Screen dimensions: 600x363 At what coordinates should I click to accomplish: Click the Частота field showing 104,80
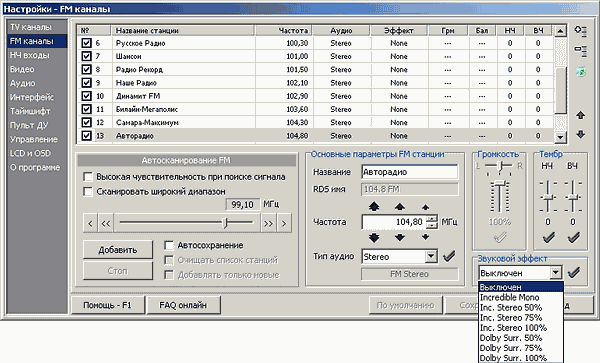394,222
